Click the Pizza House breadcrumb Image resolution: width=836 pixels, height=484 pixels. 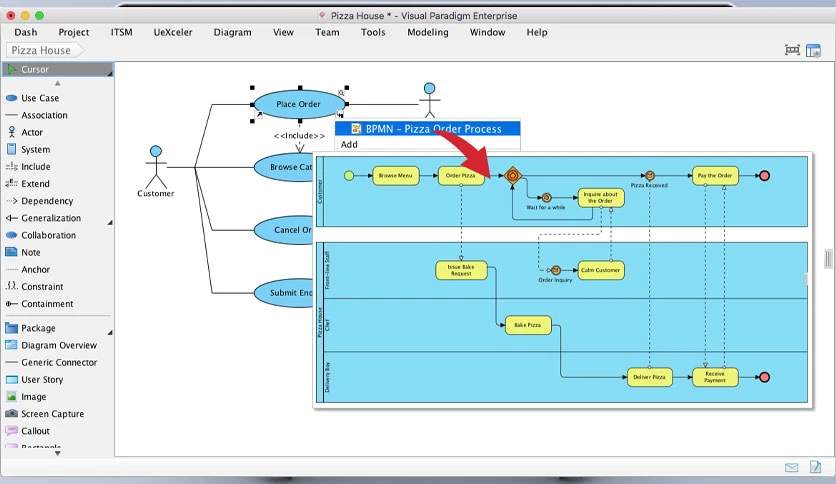[x=45, y=50]
